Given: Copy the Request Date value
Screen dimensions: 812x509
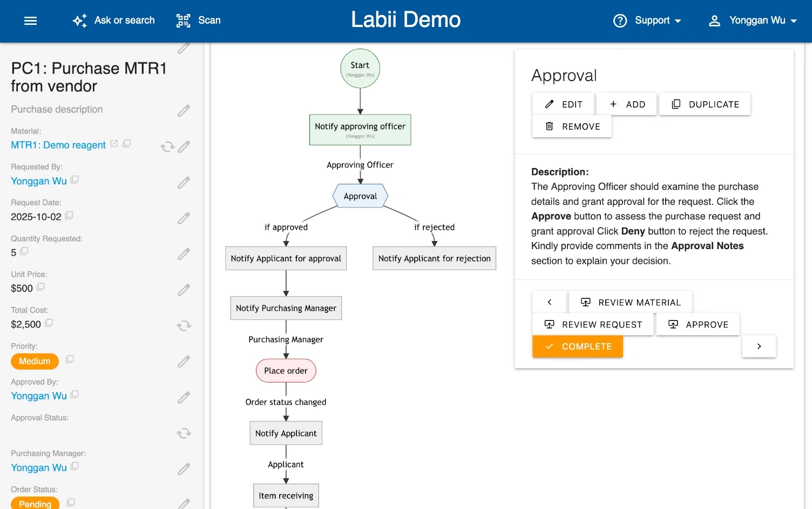Looking at the screenshot, I should pos(69,215).
